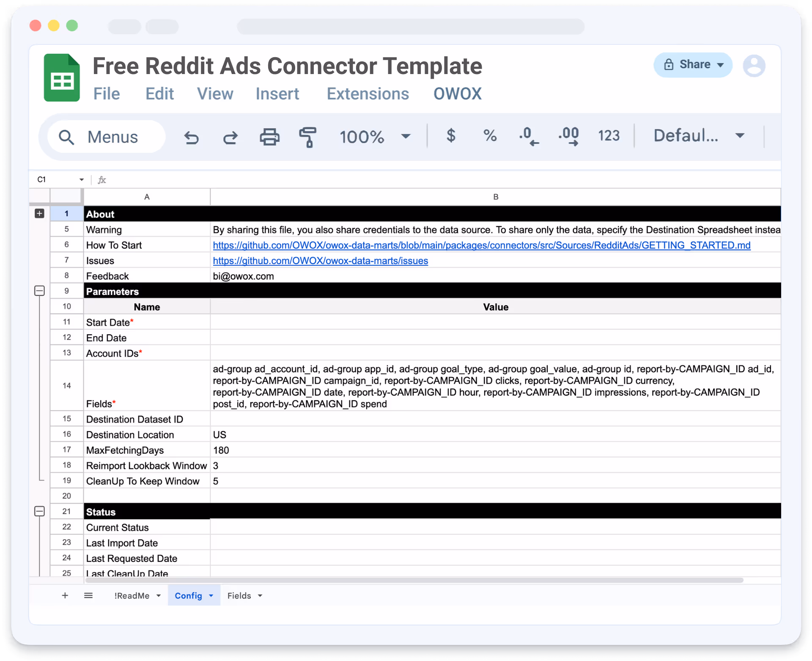Viewport: 812px width, 661px height.
Task: Open the 123 number format menu
Action: [609, 136]
